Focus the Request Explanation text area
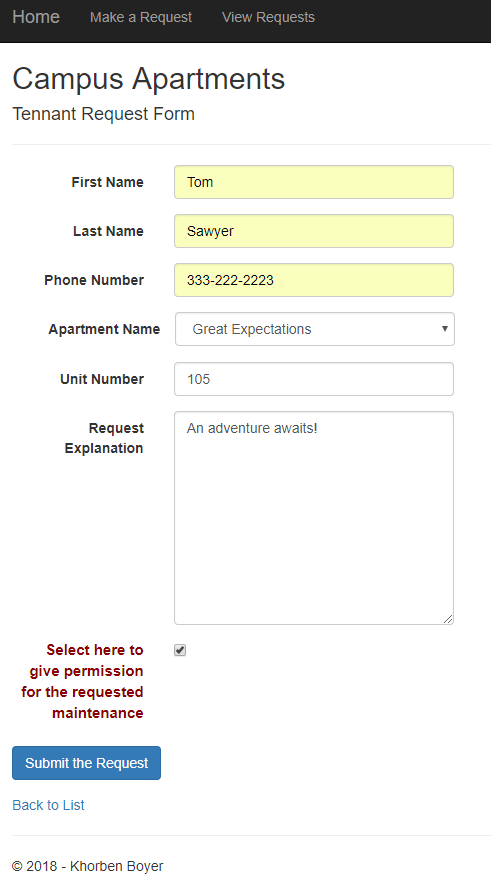Screen dimensions: 491x881 (314, 518)
